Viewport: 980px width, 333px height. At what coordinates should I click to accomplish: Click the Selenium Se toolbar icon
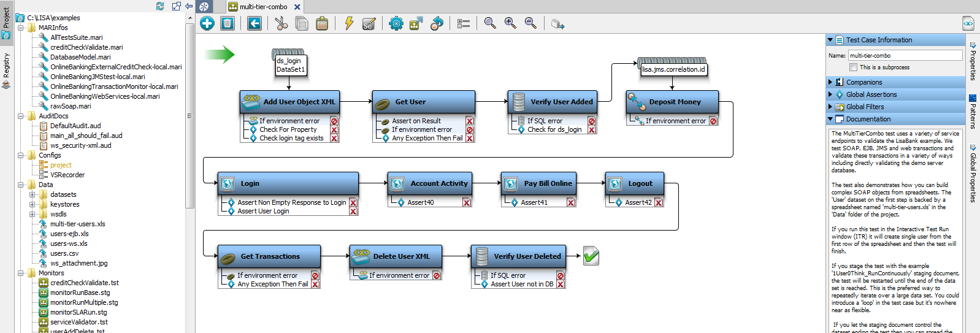pyautogui.click(x=369, y=24)
